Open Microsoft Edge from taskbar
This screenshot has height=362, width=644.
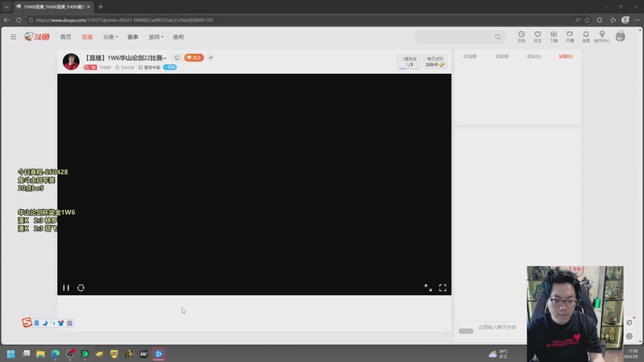55,354
